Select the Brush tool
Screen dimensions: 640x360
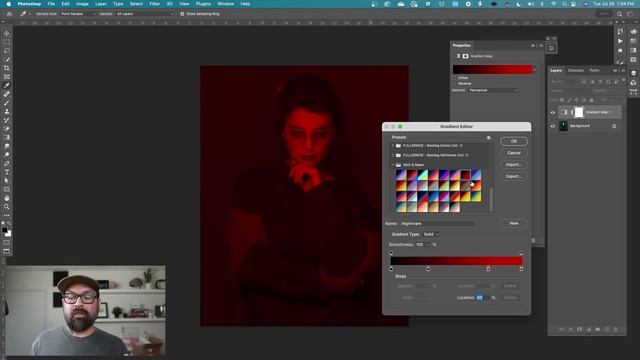pyautogui.click(x=7, y=102)
